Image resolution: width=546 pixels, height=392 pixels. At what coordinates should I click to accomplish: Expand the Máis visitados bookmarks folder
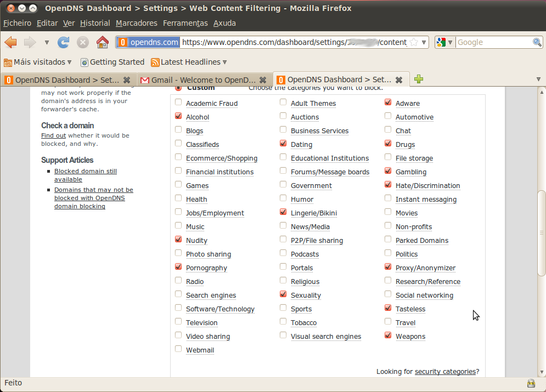38,63
